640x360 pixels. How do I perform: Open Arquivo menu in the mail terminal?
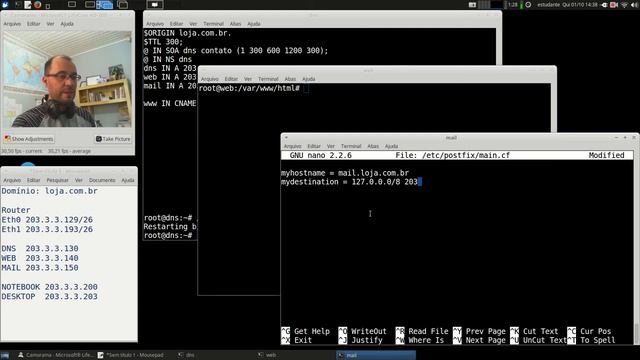[293, 146]
